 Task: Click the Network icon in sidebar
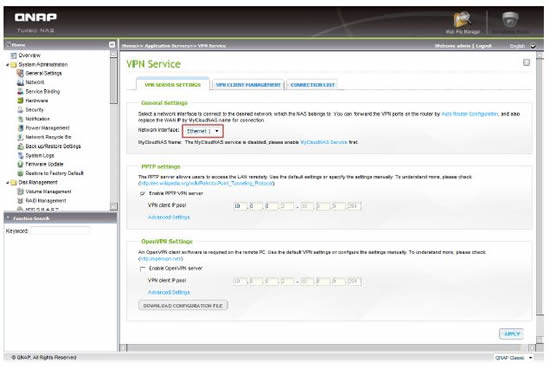click(20, 82)
